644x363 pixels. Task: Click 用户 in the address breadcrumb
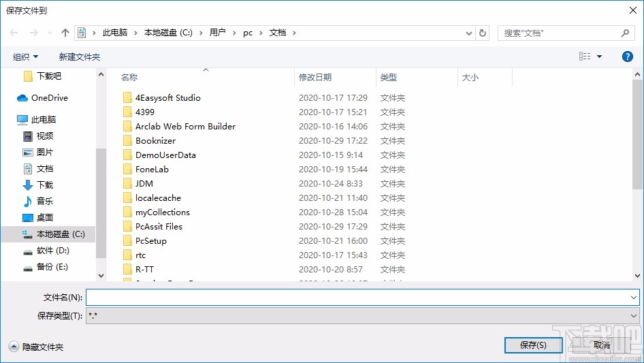pos(217,33)
